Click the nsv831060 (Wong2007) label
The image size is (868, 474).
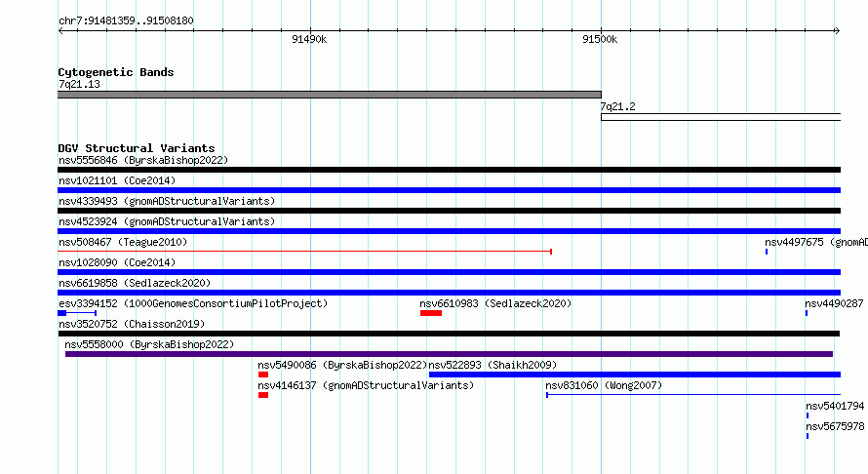point(604,385)
